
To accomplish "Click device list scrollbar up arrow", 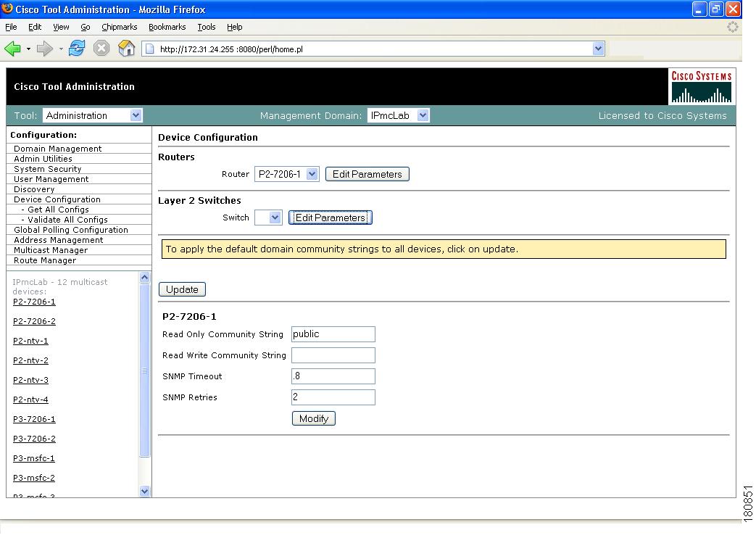I will pyautogui.click(x=144, y=278).
